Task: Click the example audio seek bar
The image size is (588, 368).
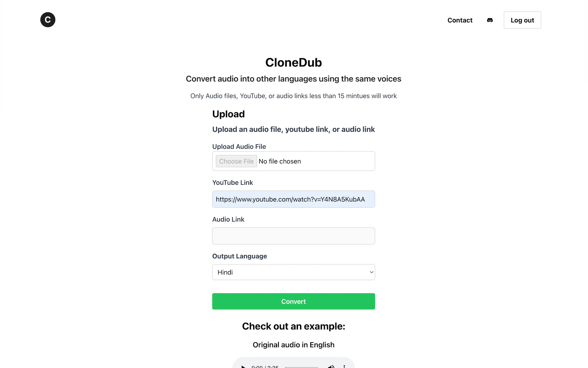Action: 301,367
